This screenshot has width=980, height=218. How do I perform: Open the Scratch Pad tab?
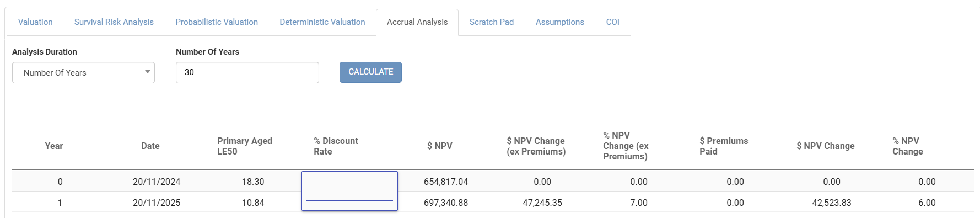492,22
